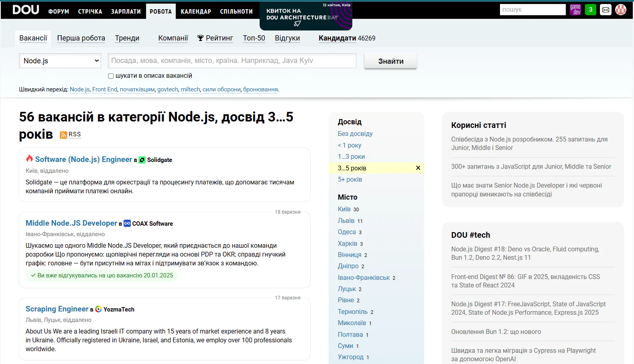Open green notifications counter showing 3
This screenshot has width=634, height=364.
[591, 10]
